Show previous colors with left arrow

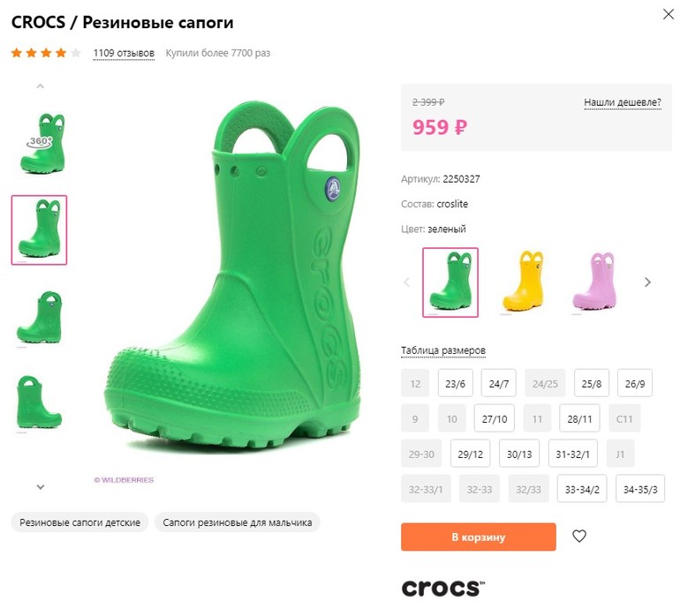(x=407, y=282)
